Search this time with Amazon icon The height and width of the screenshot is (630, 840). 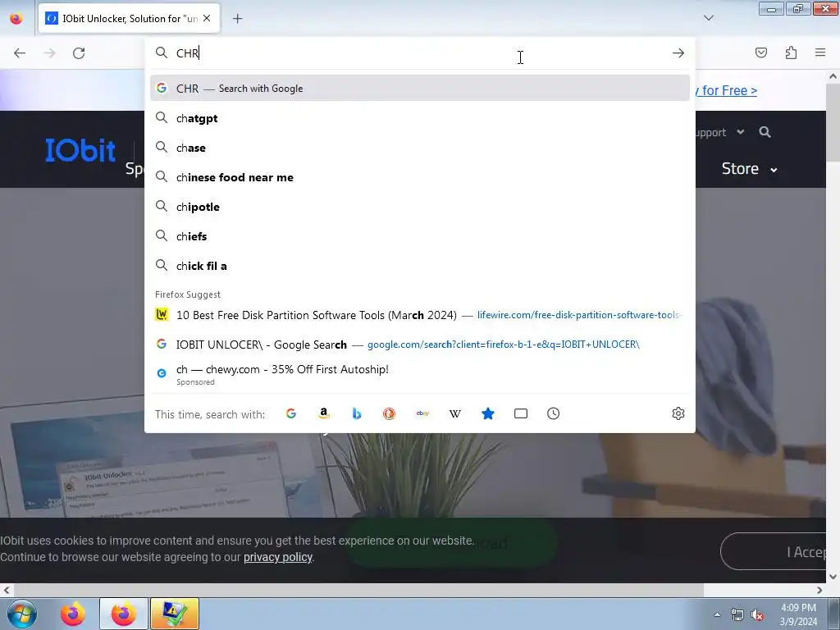323,413
